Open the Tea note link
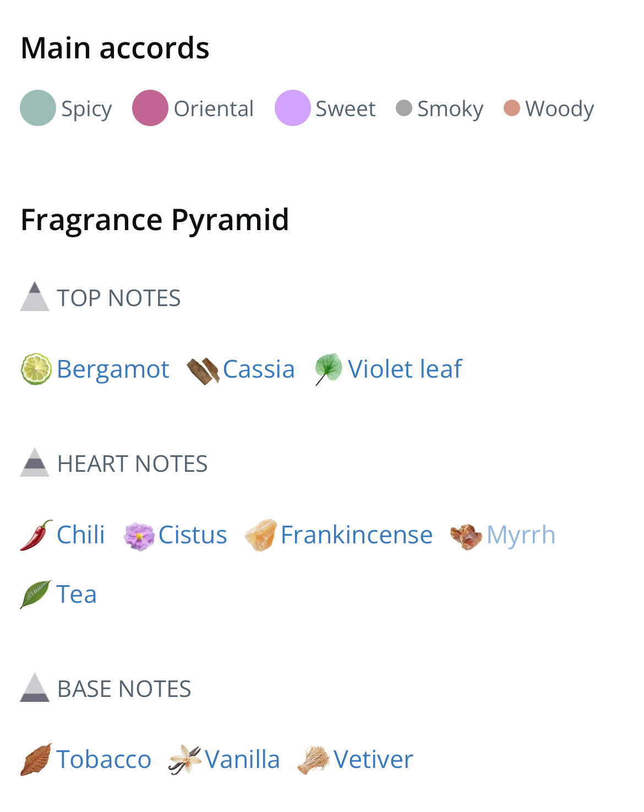 click(77, 595)
